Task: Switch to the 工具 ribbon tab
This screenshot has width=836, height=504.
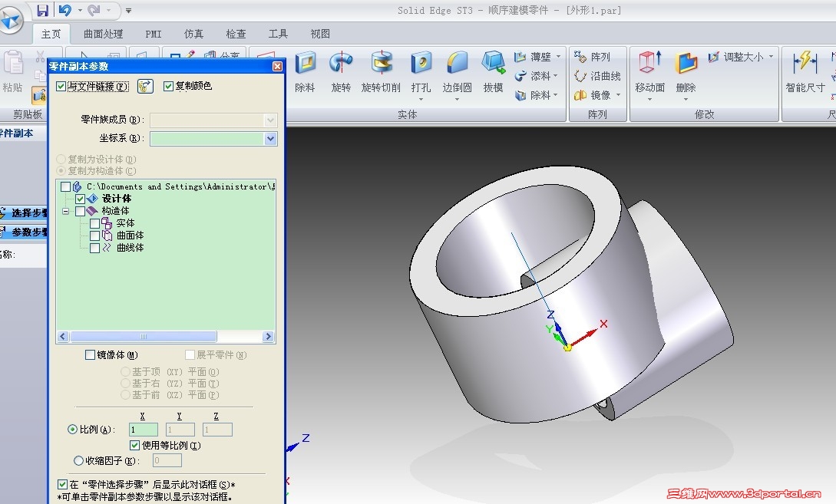Action: tap(278, 34)
